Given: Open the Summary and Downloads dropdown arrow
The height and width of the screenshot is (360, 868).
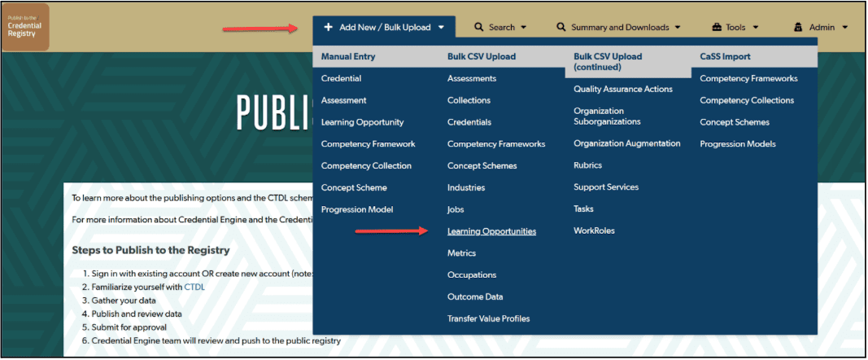Looking at the screenshot, I should [x=678, y=27].
